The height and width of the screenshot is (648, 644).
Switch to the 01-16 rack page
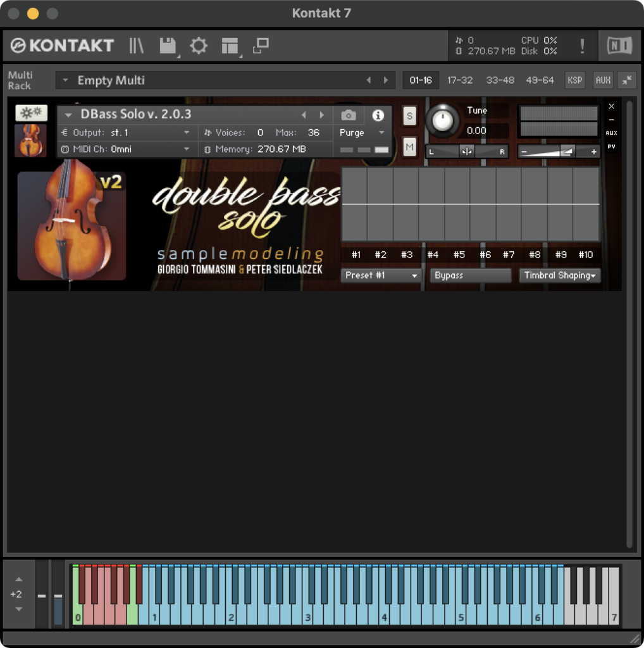(x=421, y=80)
